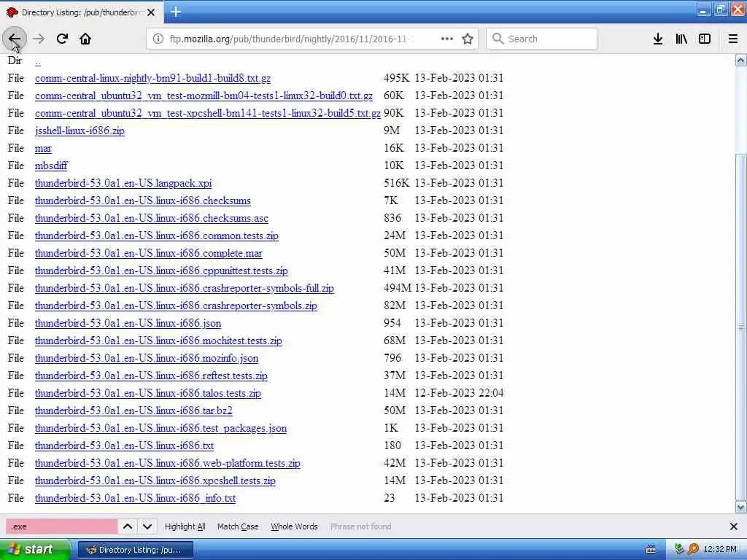Image resolution: width=747 pixels, height=560 pixels.
Task: Download linux-i686.reftest.tests.zip
Action: pyautogui.click(x=151, y=376)
